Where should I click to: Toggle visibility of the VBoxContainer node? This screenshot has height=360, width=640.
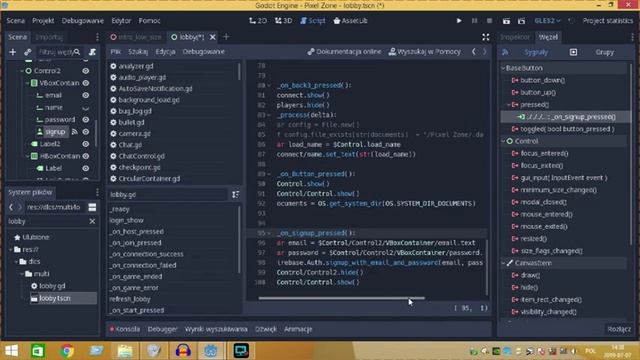pyautogui.click(x=86, y=83)
